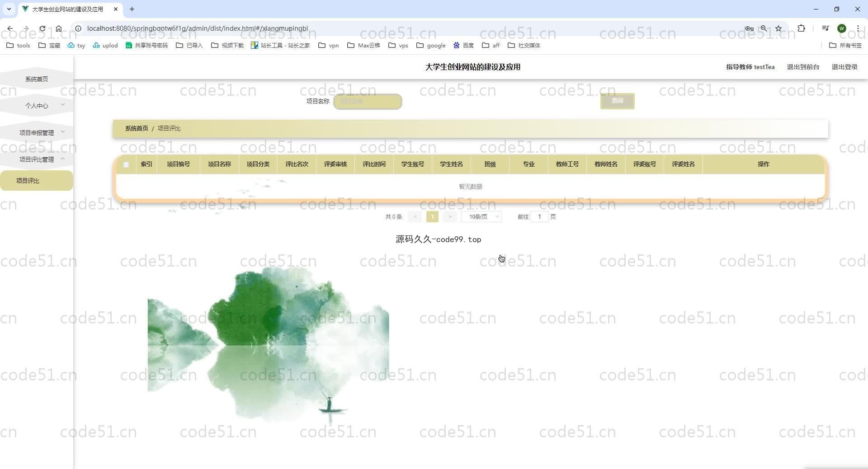Expand the 项目申报管理 sidebar menu
Screen dimensions: 868x469
click(x=37, y=132)
